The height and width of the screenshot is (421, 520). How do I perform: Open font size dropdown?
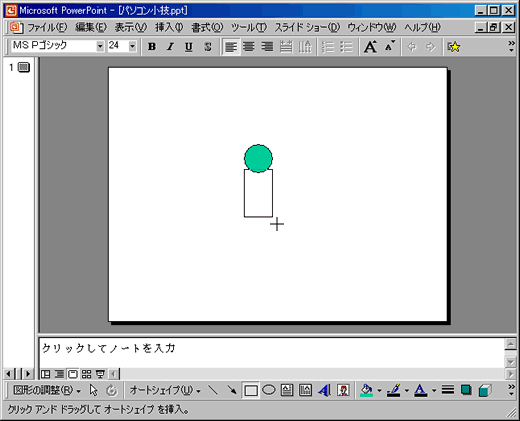pyautogui.click(x=132, y=46)
